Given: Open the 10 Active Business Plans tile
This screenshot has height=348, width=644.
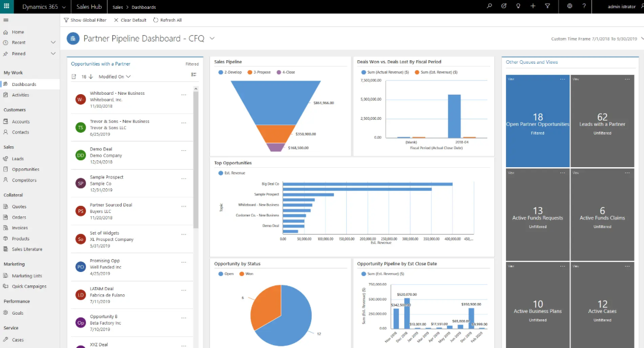Looking at the screenshot, I should [538, 305].
